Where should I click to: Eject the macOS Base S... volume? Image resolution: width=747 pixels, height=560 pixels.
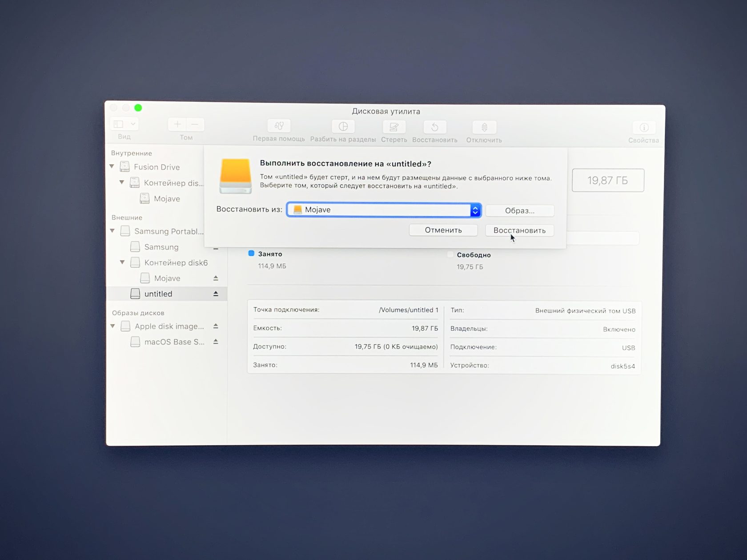(216, 342)
